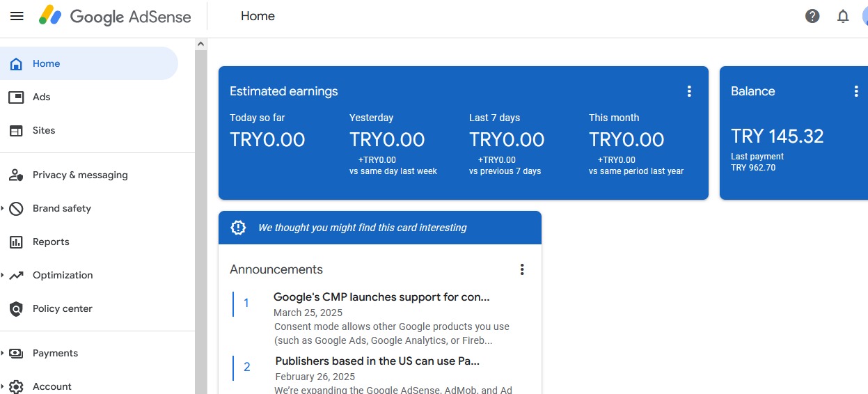Viewport: 868px width, 394px height.
Task: Click the sidebar scrollbar up arrow
Action: (201, 44)
